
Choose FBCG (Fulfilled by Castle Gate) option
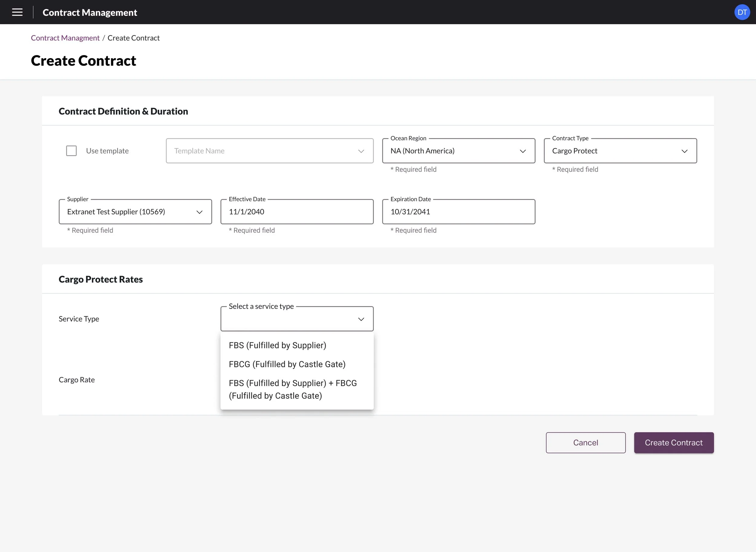tap(287, 364)
